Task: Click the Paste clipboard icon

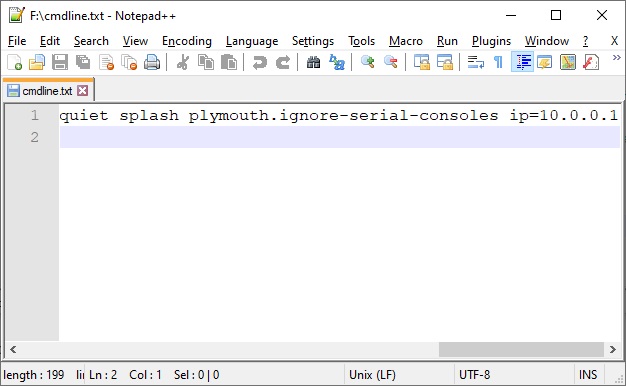Action: tap(229, 62)
